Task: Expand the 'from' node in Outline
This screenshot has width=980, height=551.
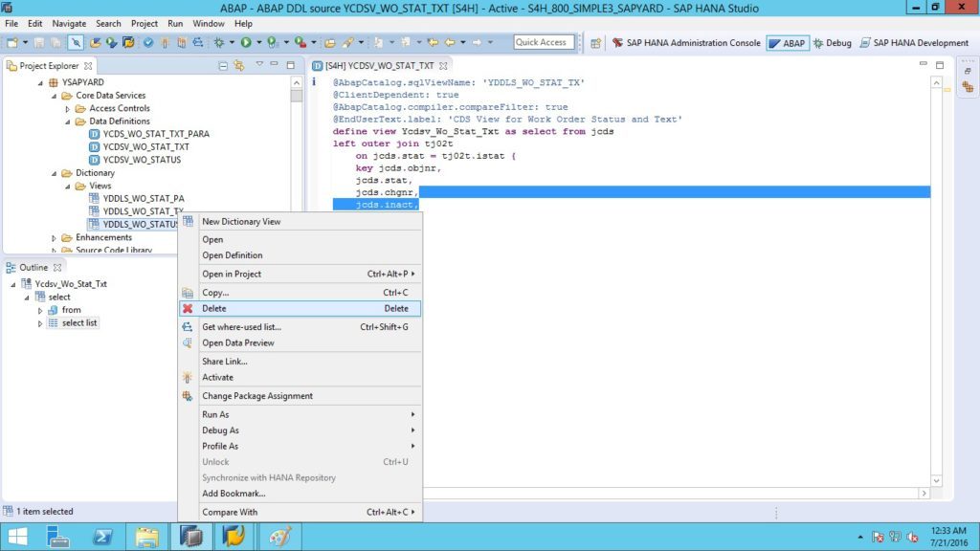Action: [40, 311]
